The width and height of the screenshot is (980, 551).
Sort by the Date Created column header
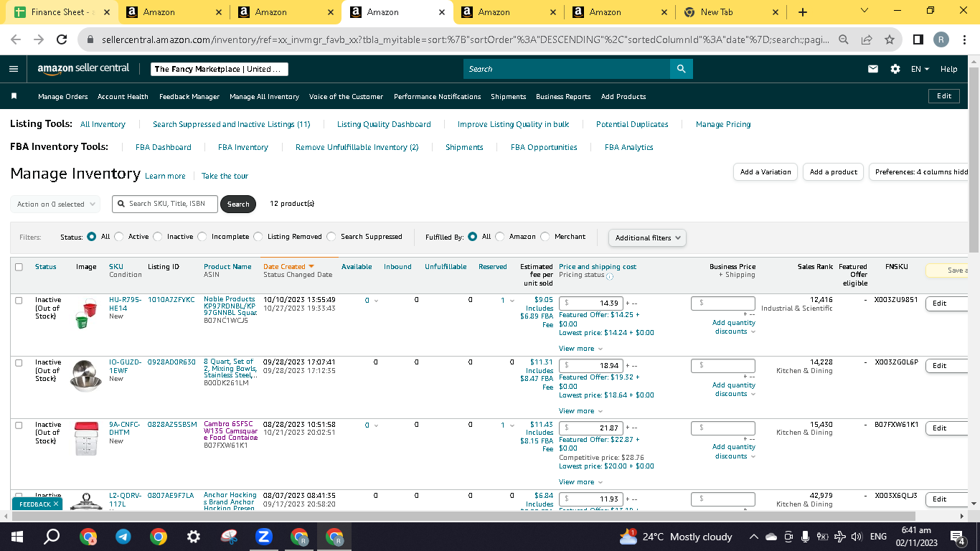(x=288, y=267)
